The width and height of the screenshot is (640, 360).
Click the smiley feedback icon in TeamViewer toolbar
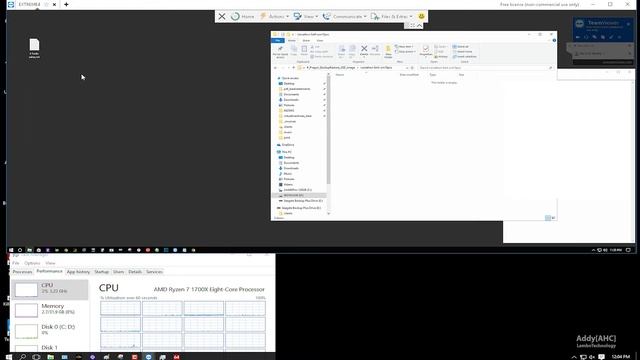tap(421, 16)
